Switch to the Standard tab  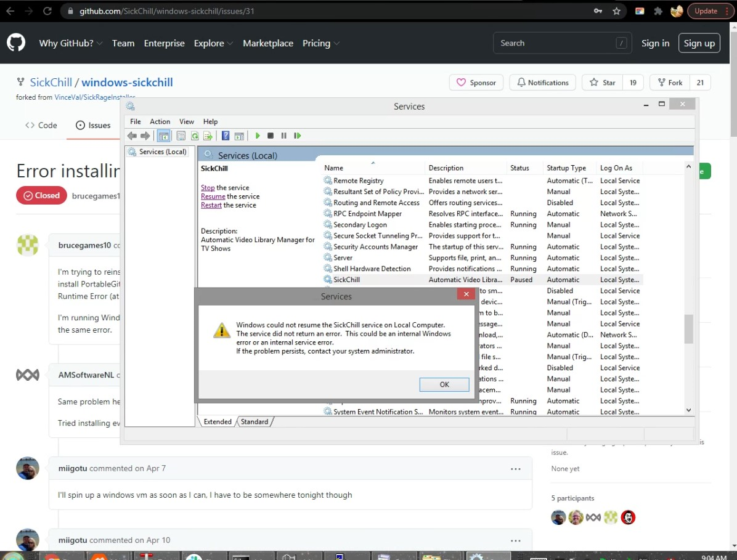[254, 421]
